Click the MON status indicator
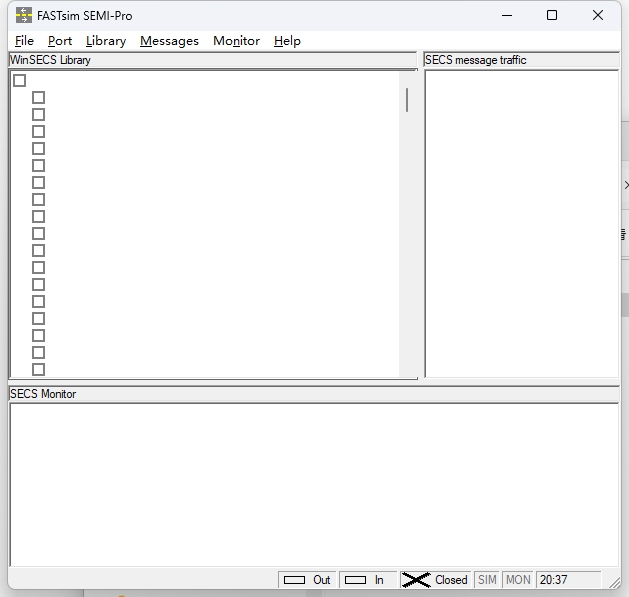The width and height of the screenshot is (629, 597). tap(518, 580)
